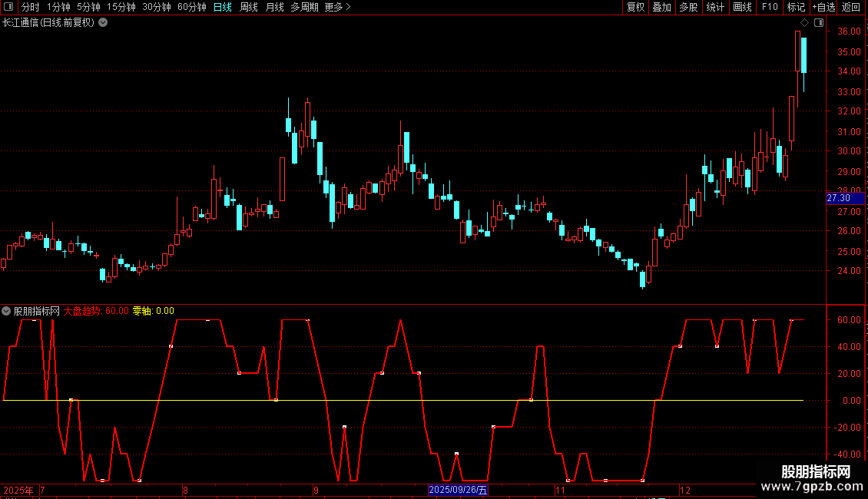
Task: Switch to the 月线 monthly tab
Action: [274, 7]
